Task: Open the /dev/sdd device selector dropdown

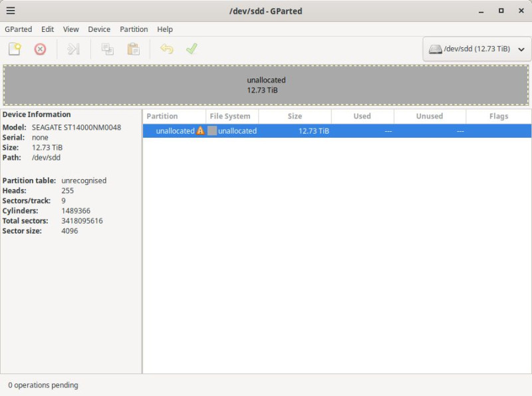Action: (477, 49)
